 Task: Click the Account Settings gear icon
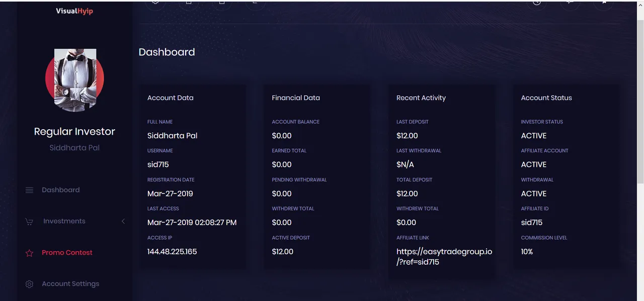point(29,284)
